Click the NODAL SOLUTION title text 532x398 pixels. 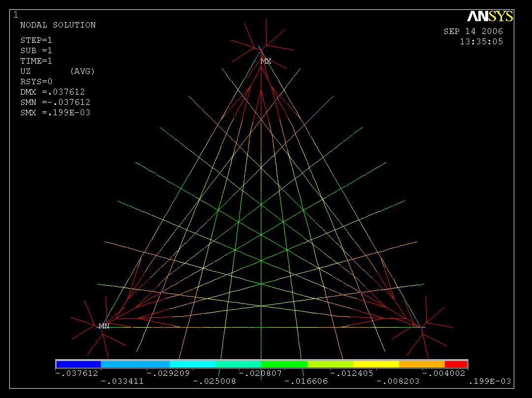(x=58, y=25)
